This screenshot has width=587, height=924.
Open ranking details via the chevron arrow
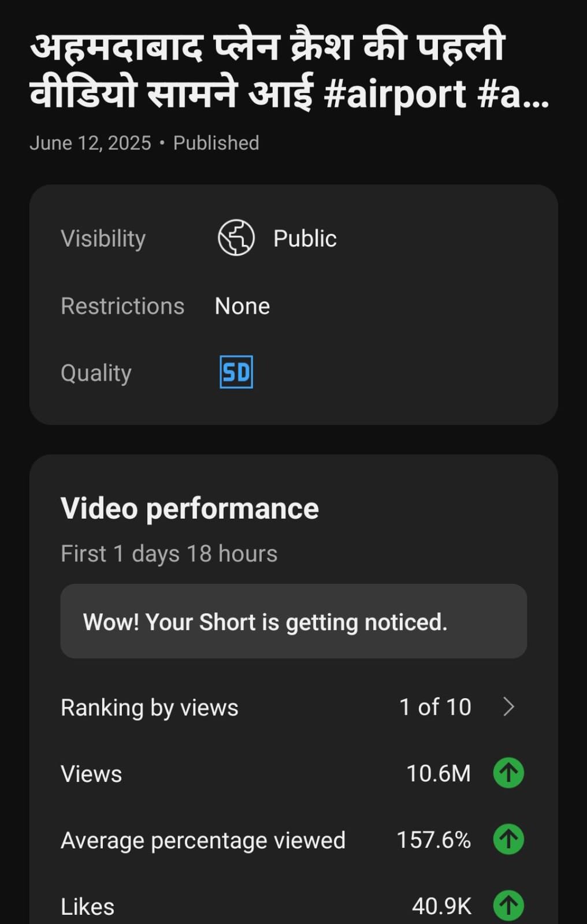click(508, 706)
